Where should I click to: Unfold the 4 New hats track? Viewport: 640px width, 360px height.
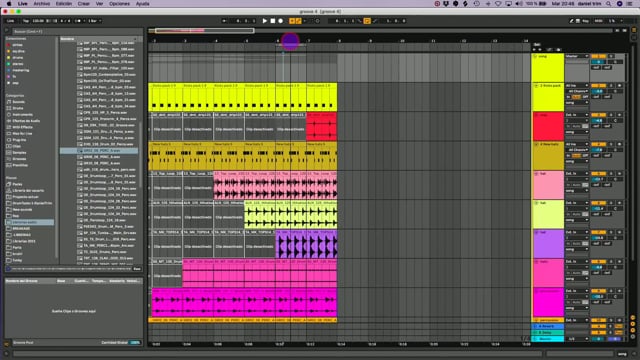536,144
